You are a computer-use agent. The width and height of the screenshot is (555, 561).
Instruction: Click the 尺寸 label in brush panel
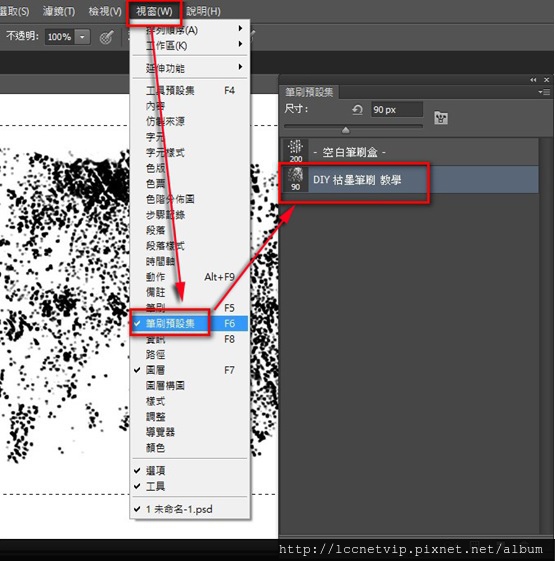[x=296, y=108]
